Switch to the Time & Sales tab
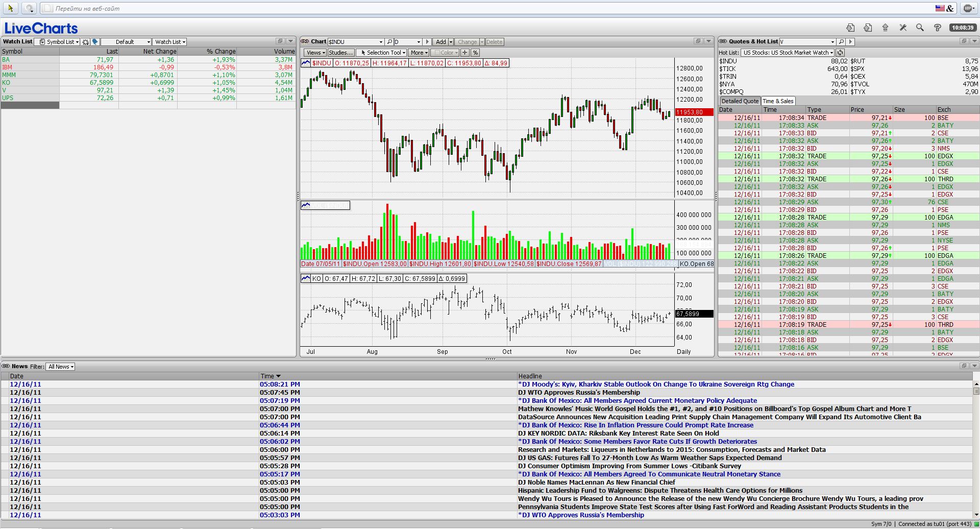 778,101
